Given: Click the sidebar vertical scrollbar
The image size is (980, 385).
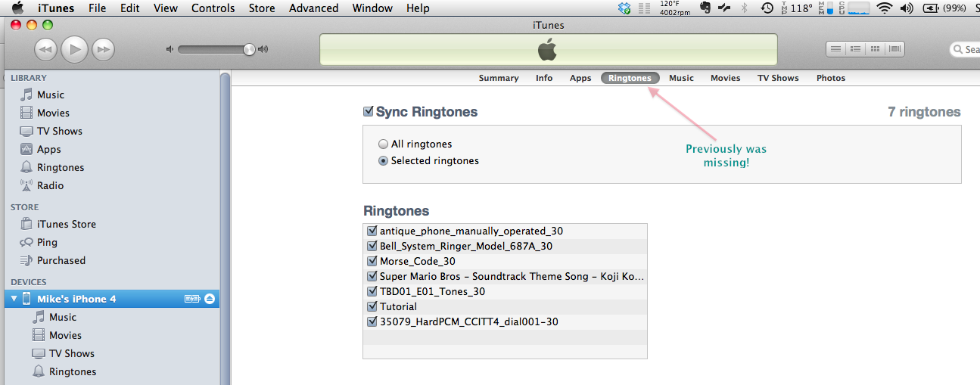Looking at the screenshot, I should tap(225, 228).
